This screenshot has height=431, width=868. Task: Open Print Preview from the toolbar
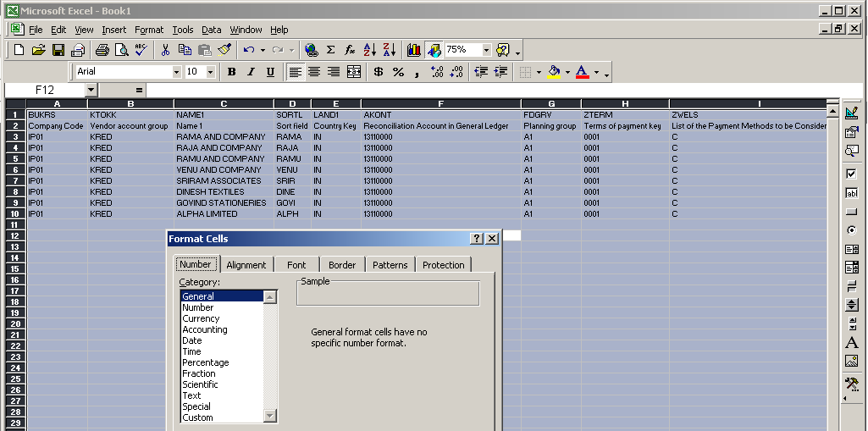[122, 50]
